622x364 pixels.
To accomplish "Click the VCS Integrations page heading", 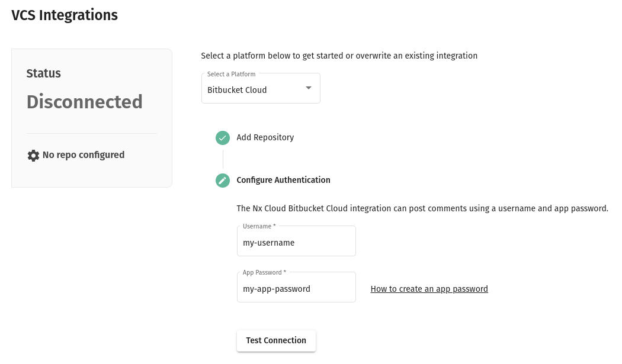I will click(x=65, y=15).
